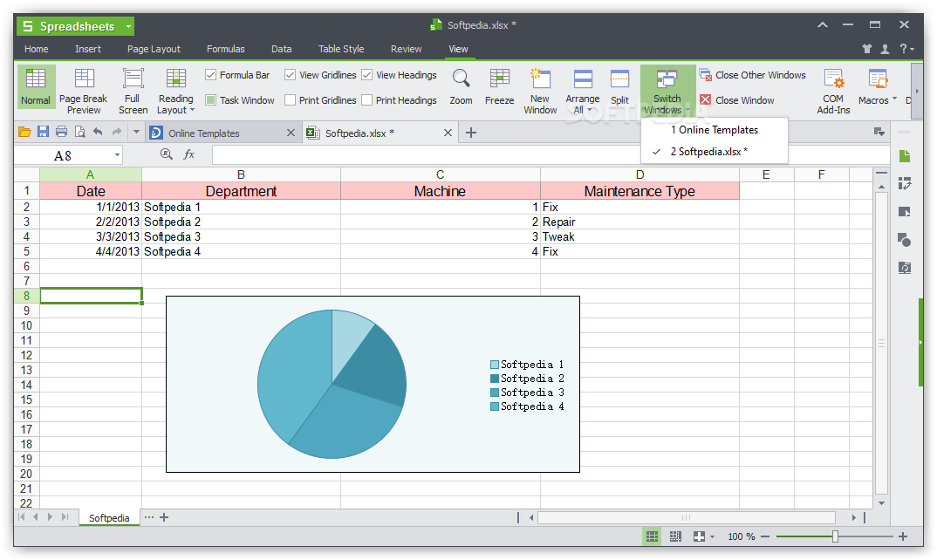
Task: Redo the last action
Action: coord(117,132)
